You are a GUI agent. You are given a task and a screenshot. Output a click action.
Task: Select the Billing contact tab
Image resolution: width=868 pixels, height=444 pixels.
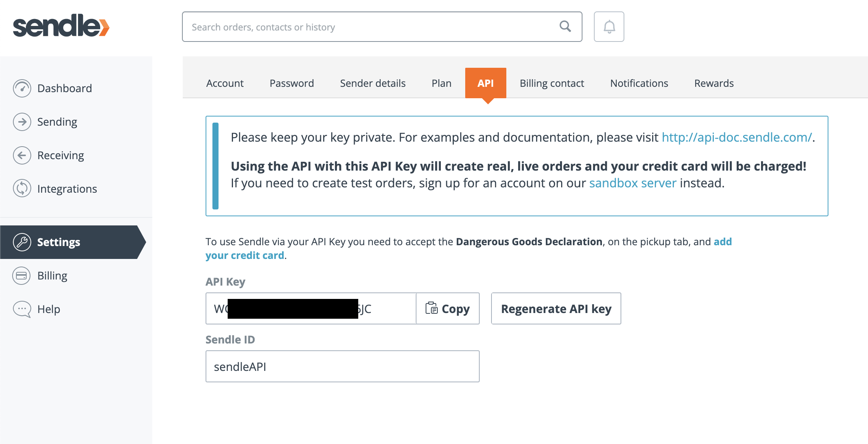552,83
